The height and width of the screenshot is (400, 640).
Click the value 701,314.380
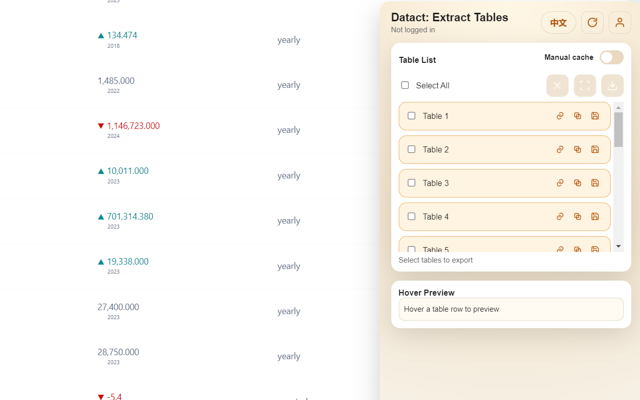pyautogui.click(x=130, y=216)
